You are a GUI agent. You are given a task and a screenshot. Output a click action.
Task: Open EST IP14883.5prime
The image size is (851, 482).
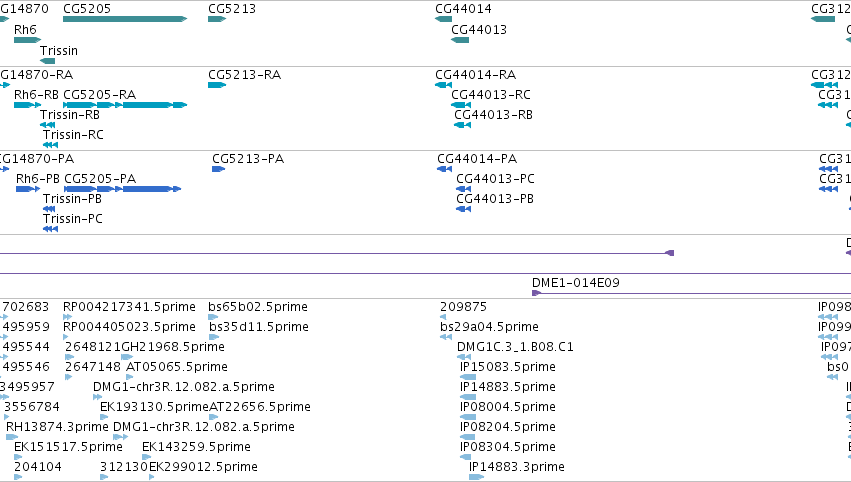pyautogui.click(x=508, y=387)
